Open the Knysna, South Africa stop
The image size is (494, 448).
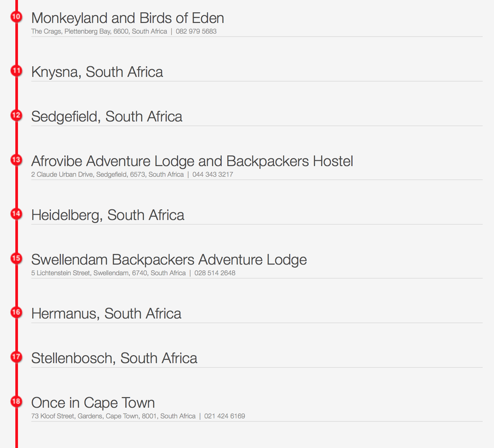[x=97, y=72]
